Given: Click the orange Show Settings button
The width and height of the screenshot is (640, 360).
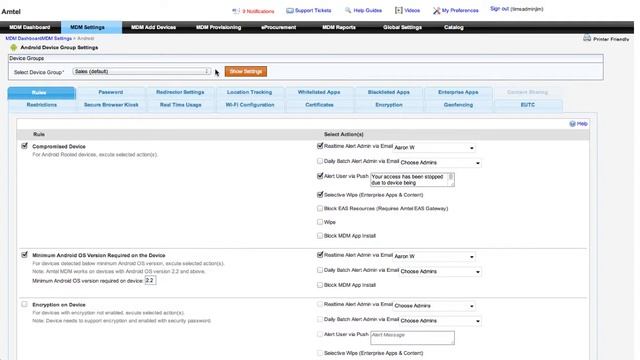Looking at the screenshot, I should click(246, 71).
